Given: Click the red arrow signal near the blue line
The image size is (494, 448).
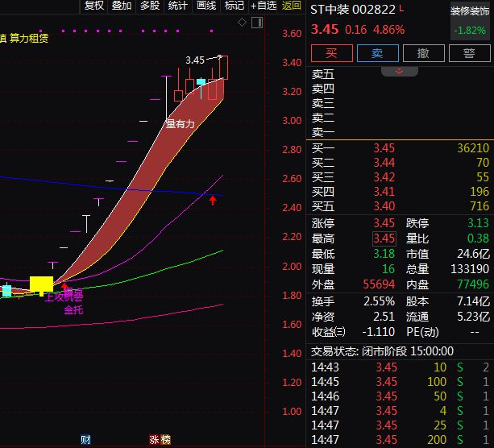Looking at the screenshot, I should tap(213, 201).
